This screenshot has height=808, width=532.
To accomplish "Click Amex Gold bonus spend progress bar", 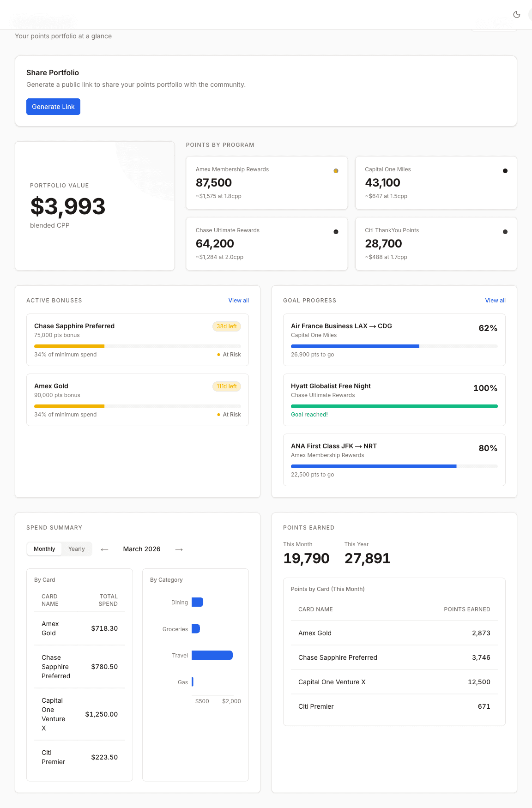I will point(138,406).
